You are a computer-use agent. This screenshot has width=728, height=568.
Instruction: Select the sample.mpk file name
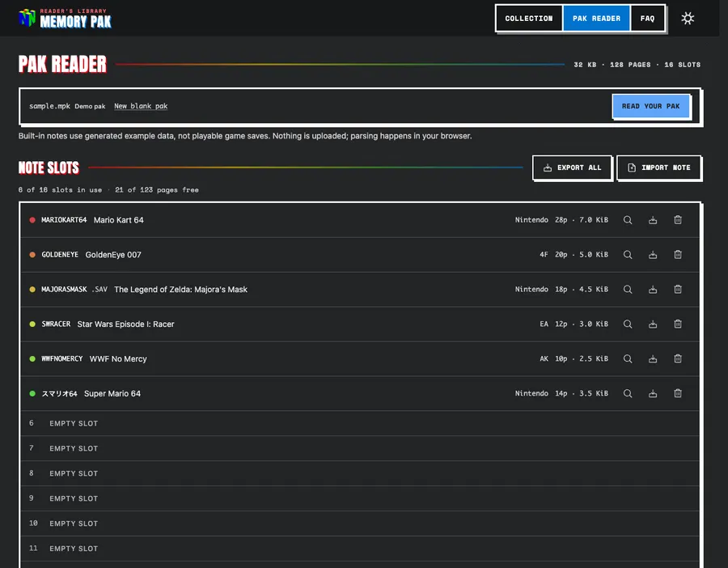49,106
